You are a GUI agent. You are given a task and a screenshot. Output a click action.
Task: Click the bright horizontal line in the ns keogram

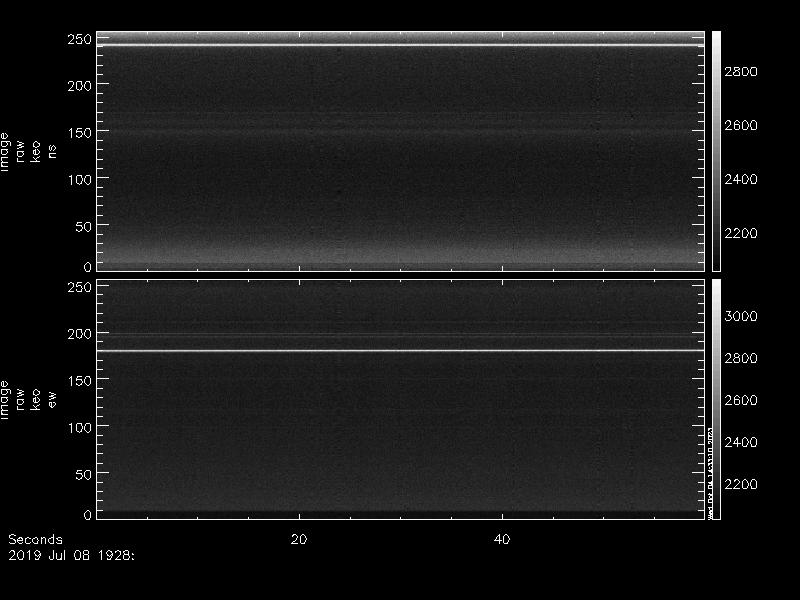(x=400, y=45)
